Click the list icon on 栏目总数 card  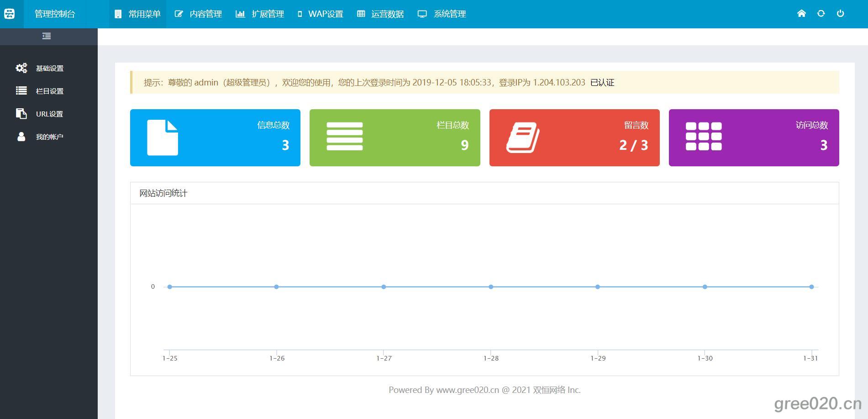(x=345, y=137)
